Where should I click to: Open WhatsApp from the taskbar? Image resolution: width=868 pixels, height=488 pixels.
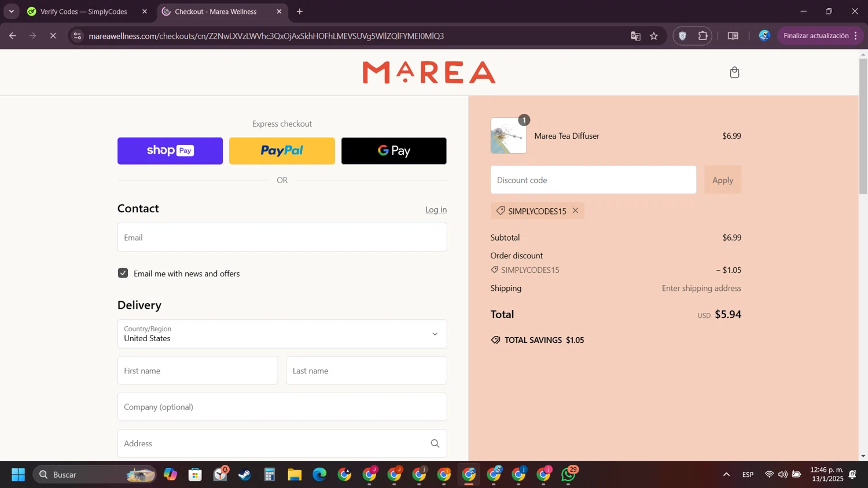pyautogui.click(x=568, y=475)
